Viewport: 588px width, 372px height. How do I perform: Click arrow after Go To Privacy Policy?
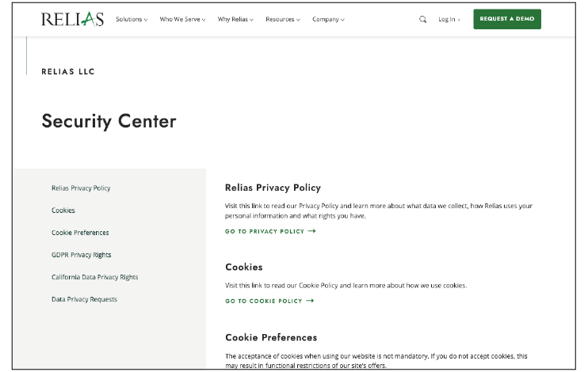312,231
